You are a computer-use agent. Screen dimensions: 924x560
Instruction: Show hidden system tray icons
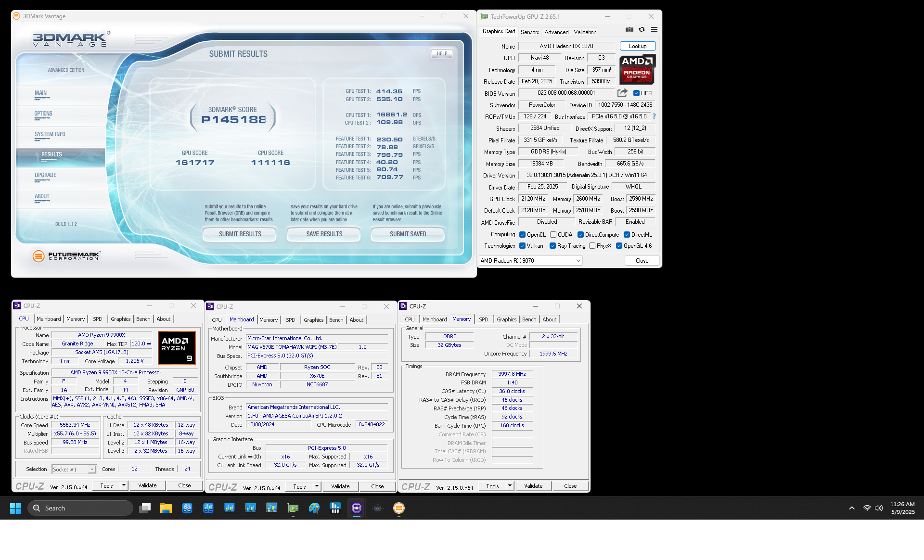tap(852, 508)
